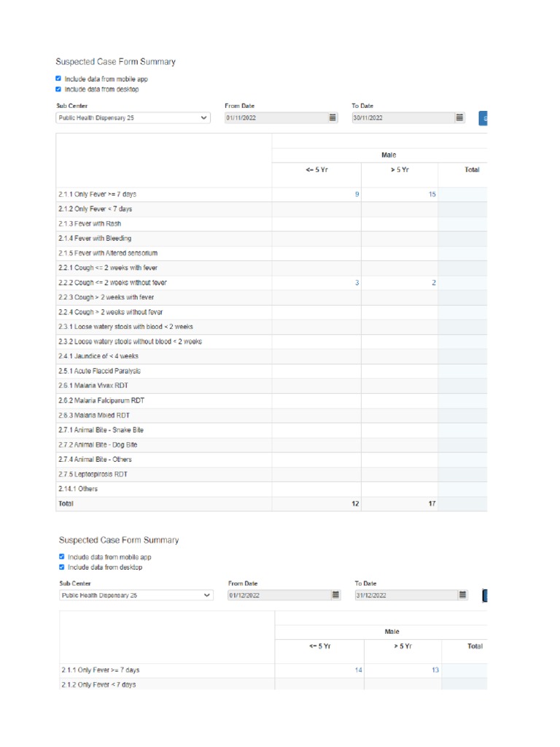The width and height of the screenshot is (560, 747).
Task: Toggle mobile app data checkbox in December form
Action: tap(61, 557)
